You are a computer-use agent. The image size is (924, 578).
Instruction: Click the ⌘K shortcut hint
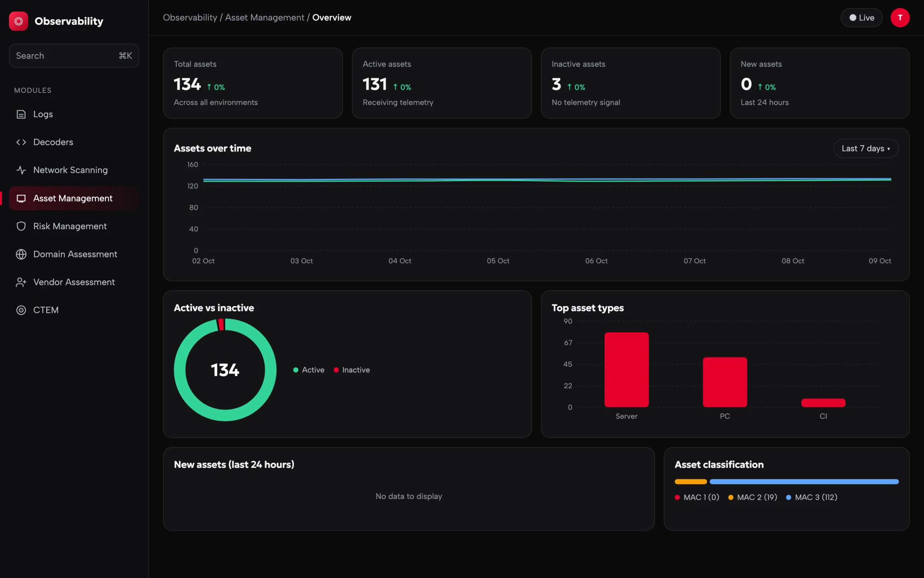(x=126, y=56)
